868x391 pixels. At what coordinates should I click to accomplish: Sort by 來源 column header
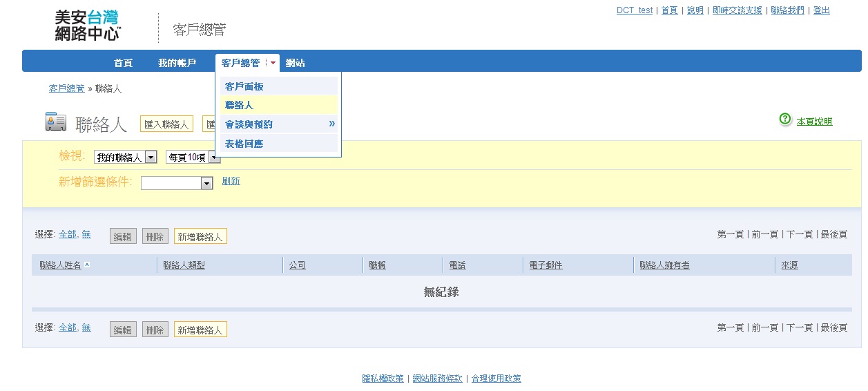tap(789, 265)
